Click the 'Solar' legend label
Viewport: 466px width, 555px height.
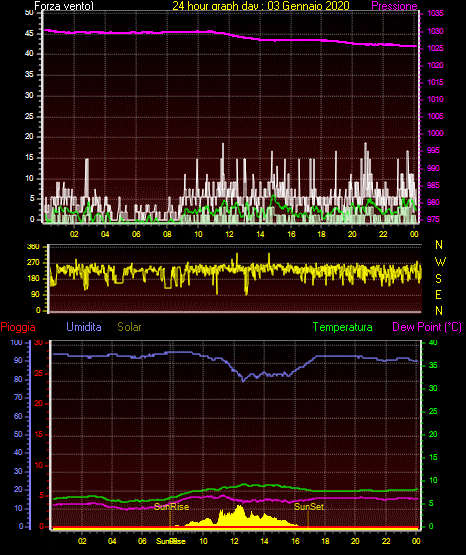[x=129, y=327]
